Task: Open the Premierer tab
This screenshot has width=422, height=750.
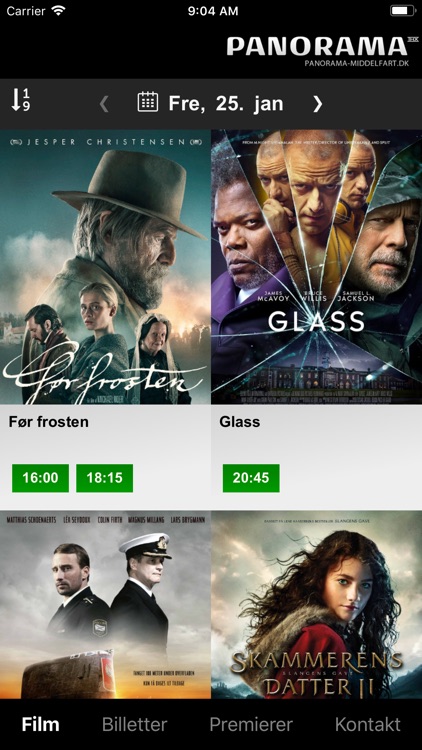Action: (251, 724)
